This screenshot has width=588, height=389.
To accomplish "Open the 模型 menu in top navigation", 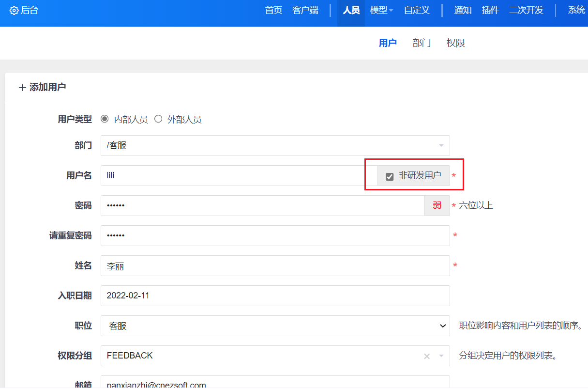I will [x=381, y=10].
